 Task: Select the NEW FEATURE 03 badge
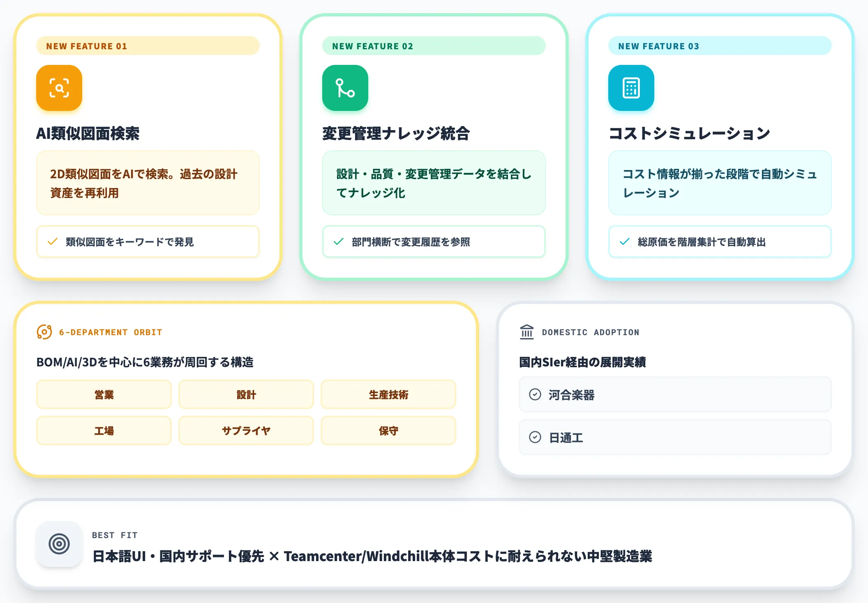tap(720, 46)
